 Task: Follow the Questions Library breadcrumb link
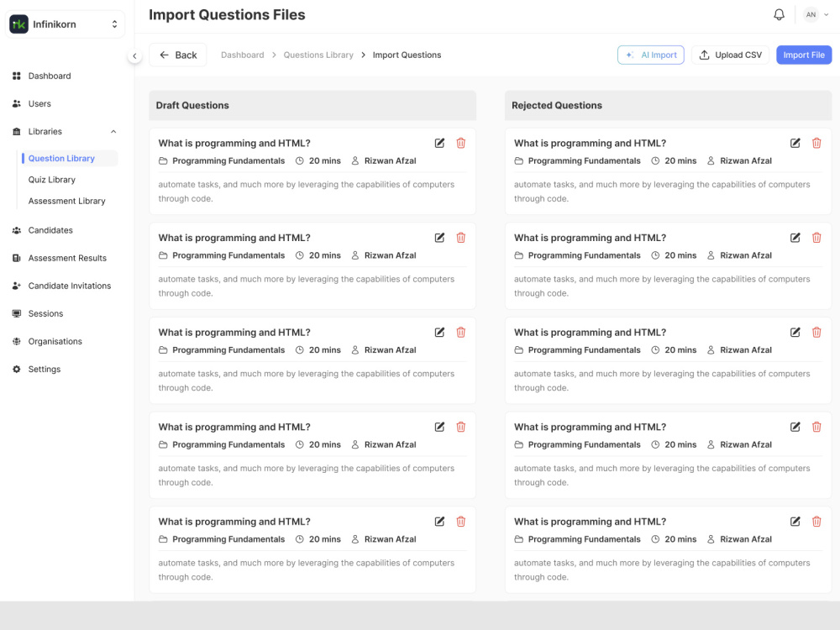(318, 55)
